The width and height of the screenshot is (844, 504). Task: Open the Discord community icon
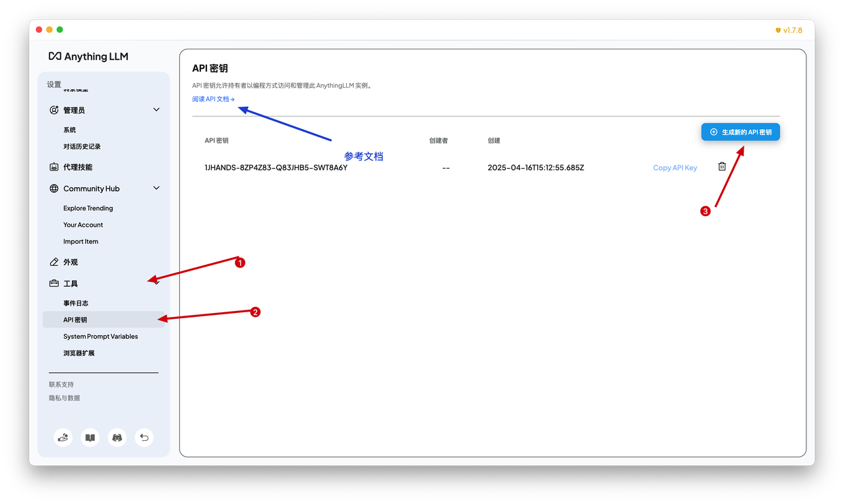[117, 437]
